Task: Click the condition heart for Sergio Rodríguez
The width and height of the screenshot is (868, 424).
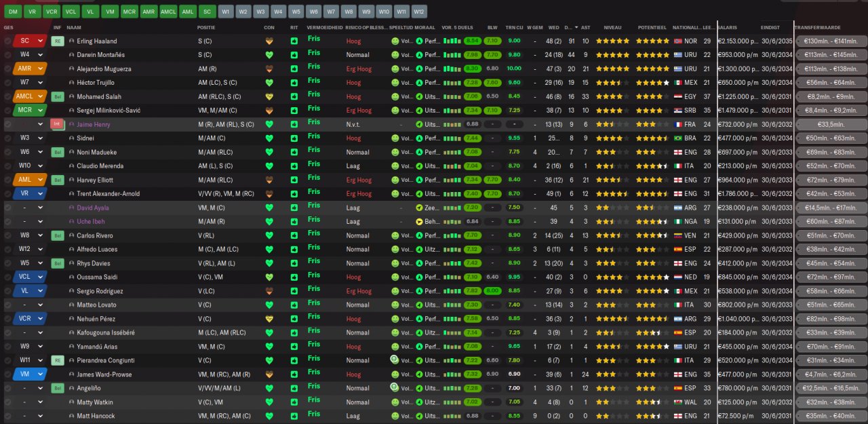Action: pyautogui.click(x=269, y=291)
